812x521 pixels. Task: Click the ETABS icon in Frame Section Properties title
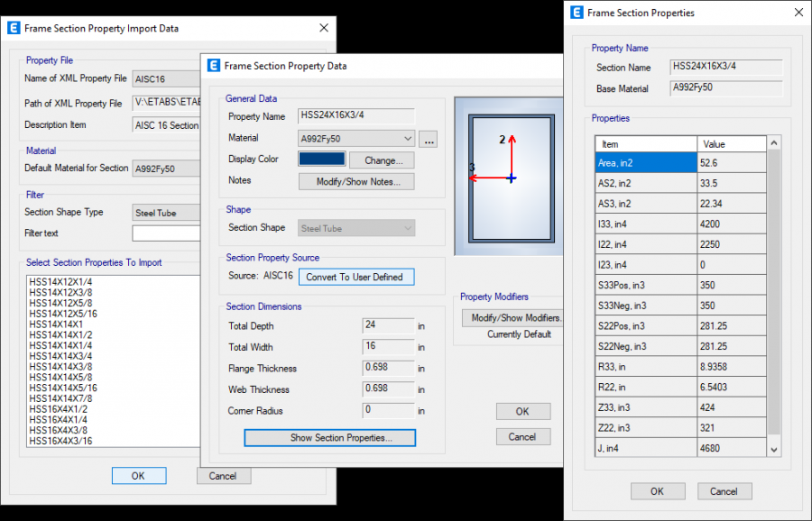[x=575, y=13]
